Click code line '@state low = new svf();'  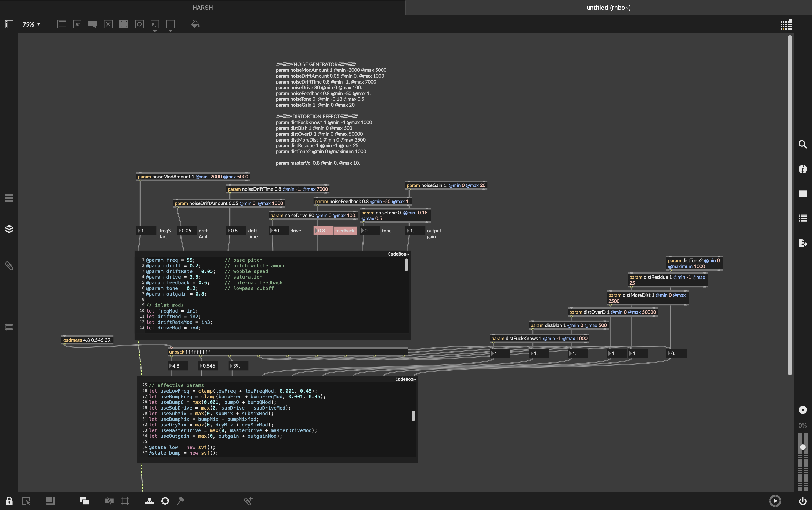point(182,447)
